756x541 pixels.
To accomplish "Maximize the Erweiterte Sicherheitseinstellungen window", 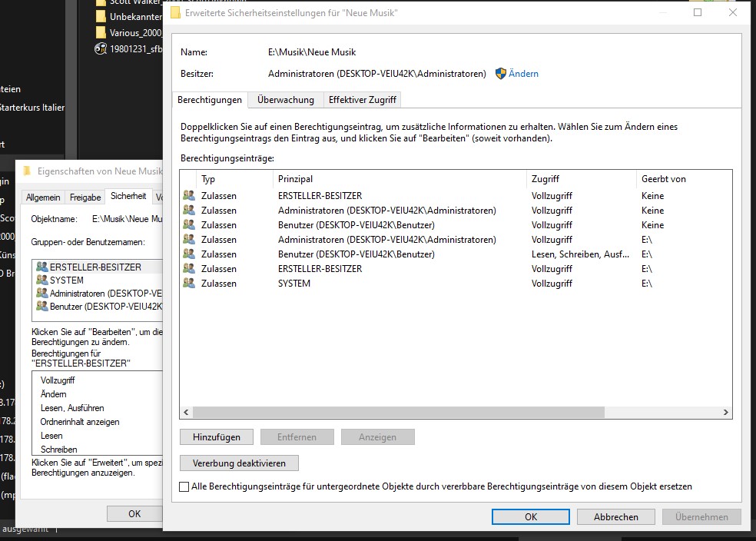I will point(698,12).
